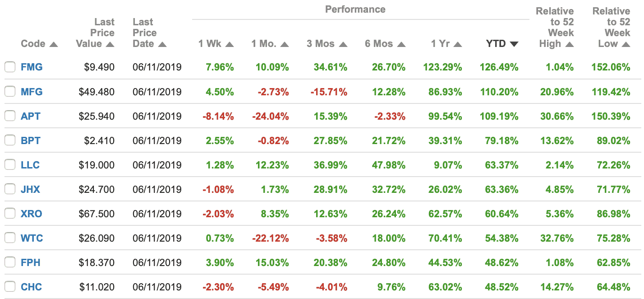Click the 6 Mos sort arrow
The image size is (644, 299).
click(x=401, y=44)
